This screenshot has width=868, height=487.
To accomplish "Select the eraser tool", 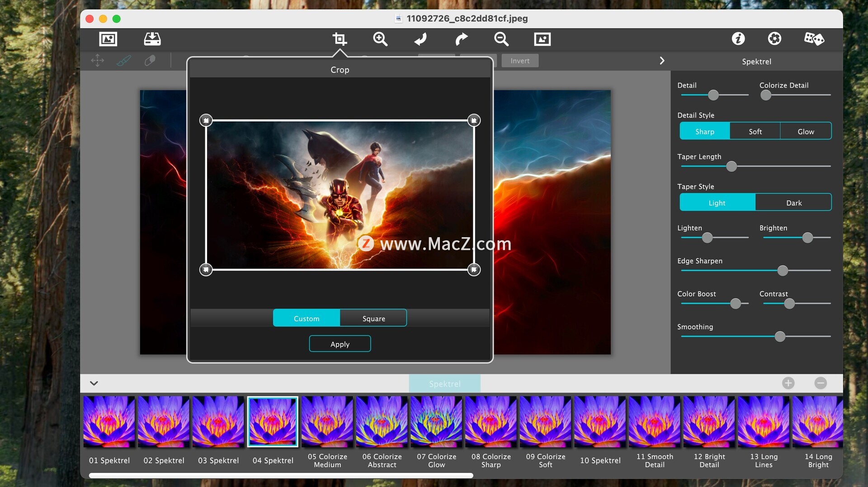I will [150, 61].
